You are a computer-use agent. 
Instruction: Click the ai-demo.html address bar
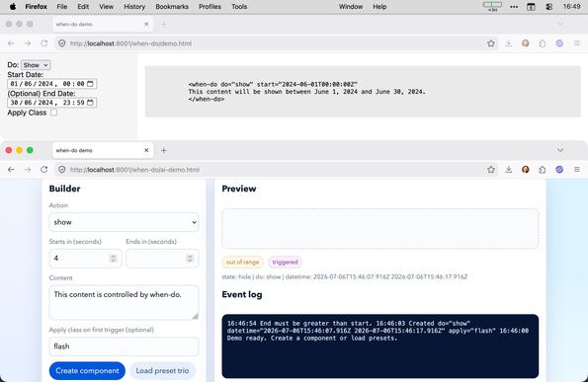[277, 170]
